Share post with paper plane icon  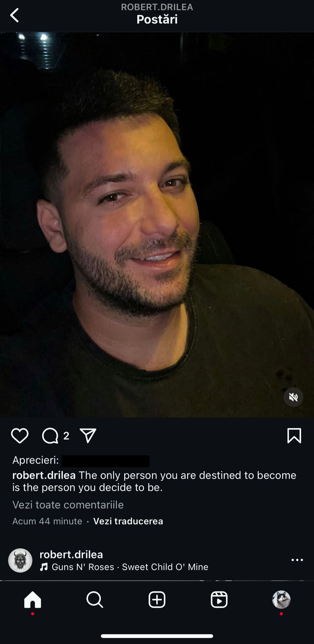(88, 436)
